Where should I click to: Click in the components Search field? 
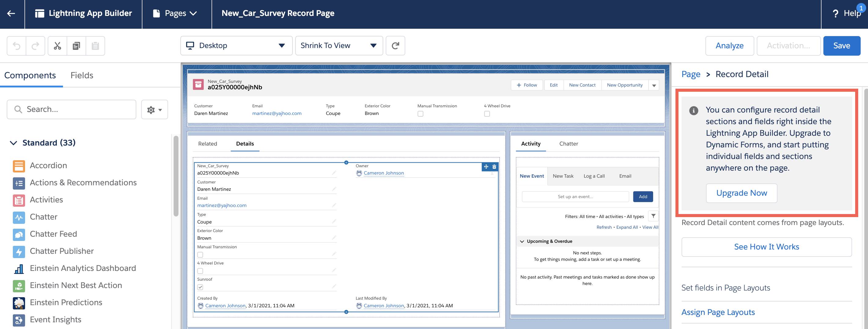[x=72, y=109]
